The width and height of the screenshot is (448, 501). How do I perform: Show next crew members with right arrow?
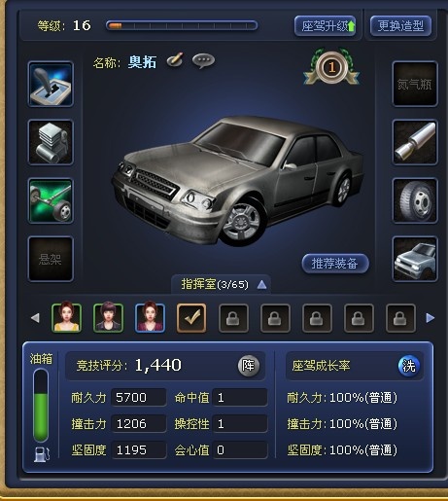pos(431,318)
